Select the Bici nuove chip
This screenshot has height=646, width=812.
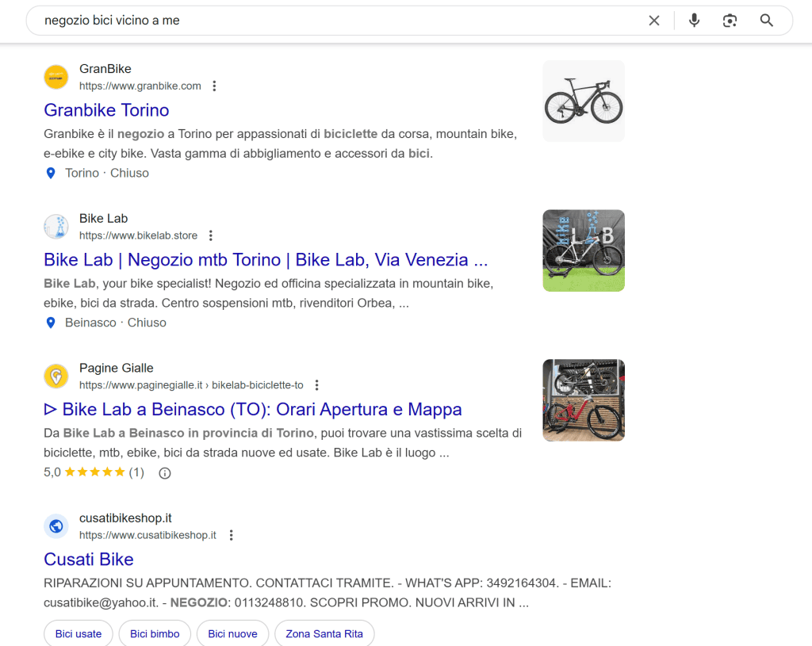[232, 633]
